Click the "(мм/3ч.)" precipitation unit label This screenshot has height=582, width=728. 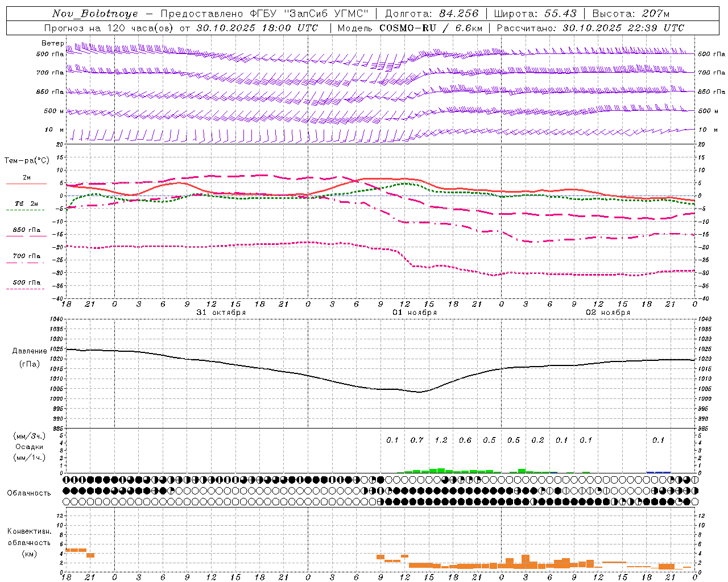30,436
